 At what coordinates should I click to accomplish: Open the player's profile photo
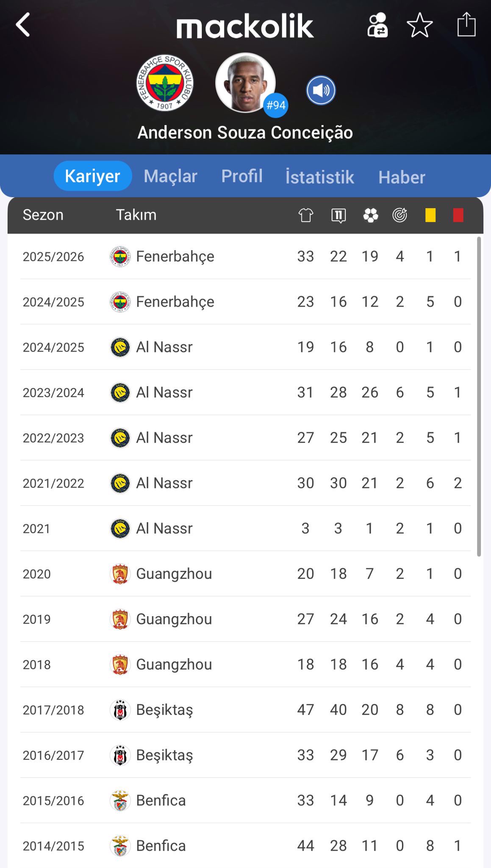click(x=245, y=83)
